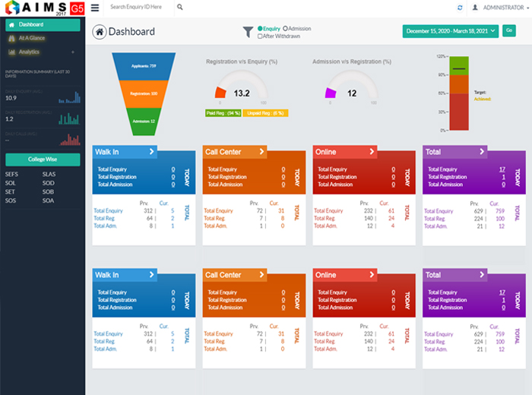Open the SOA college link

tap(48, 201)
